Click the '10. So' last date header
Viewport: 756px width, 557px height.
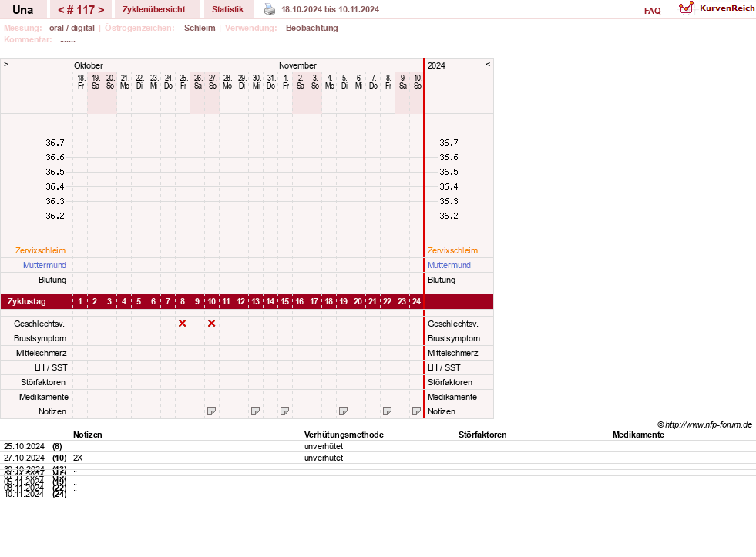418,82
